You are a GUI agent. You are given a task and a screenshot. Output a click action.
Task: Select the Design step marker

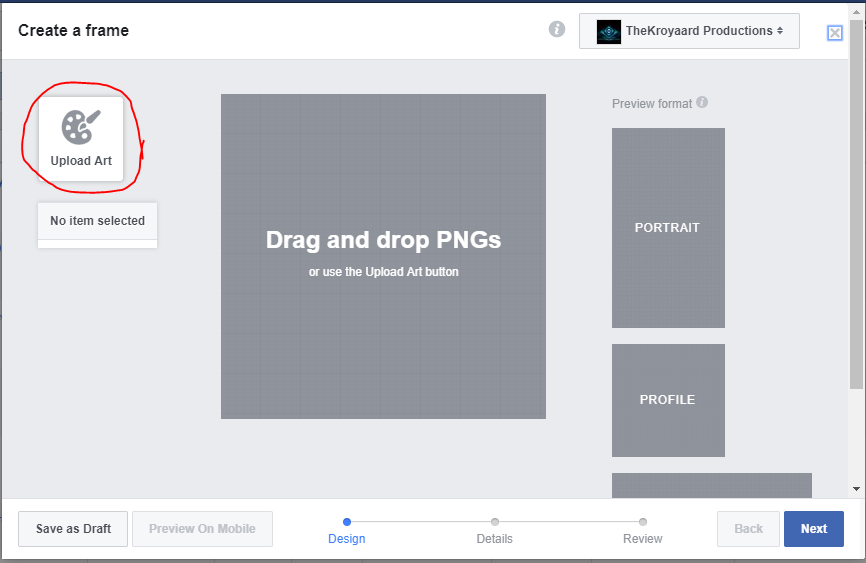(347, 522)
